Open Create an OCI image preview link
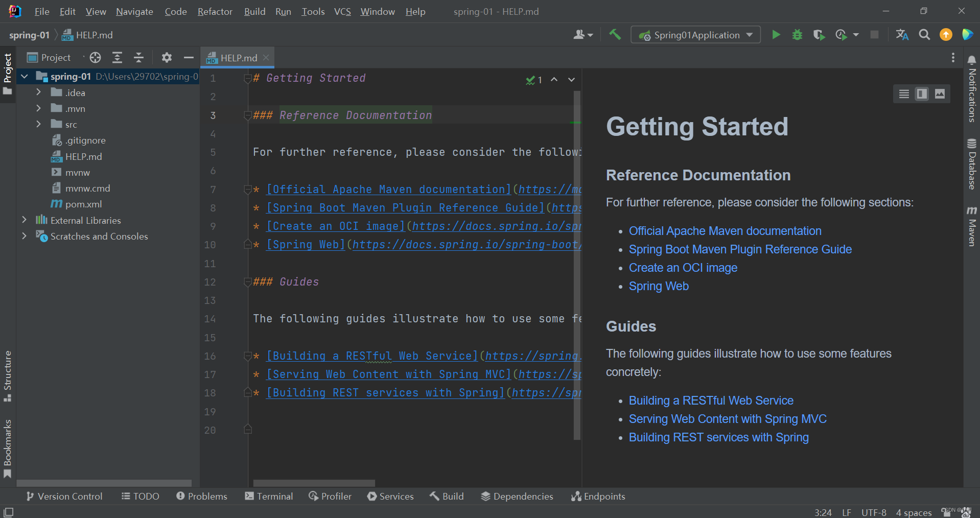The width and height of the screenshot is (980, 518). point(683,268)
